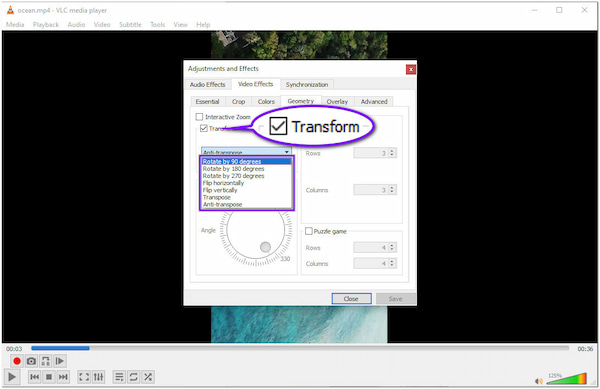Enable shuffle random playback
Image resolution: width=600 pixels, height=389 pixels.
tap(148, 377)
